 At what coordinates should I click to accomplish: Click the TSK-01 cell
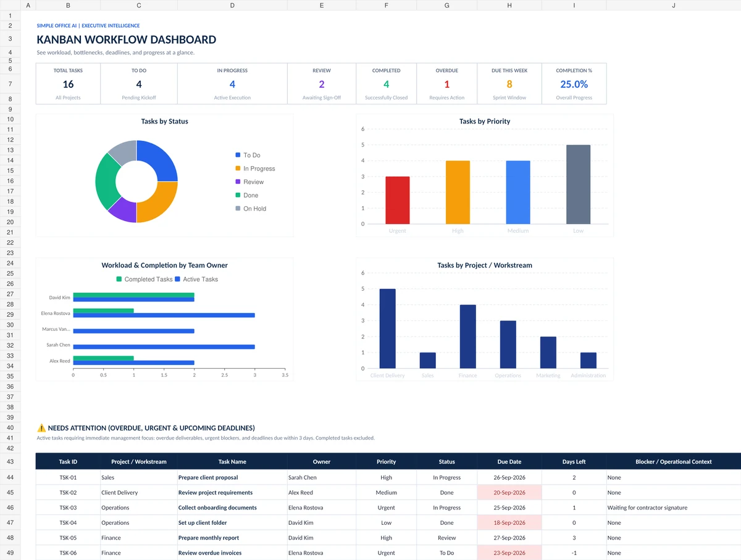[x=68, y=477]
